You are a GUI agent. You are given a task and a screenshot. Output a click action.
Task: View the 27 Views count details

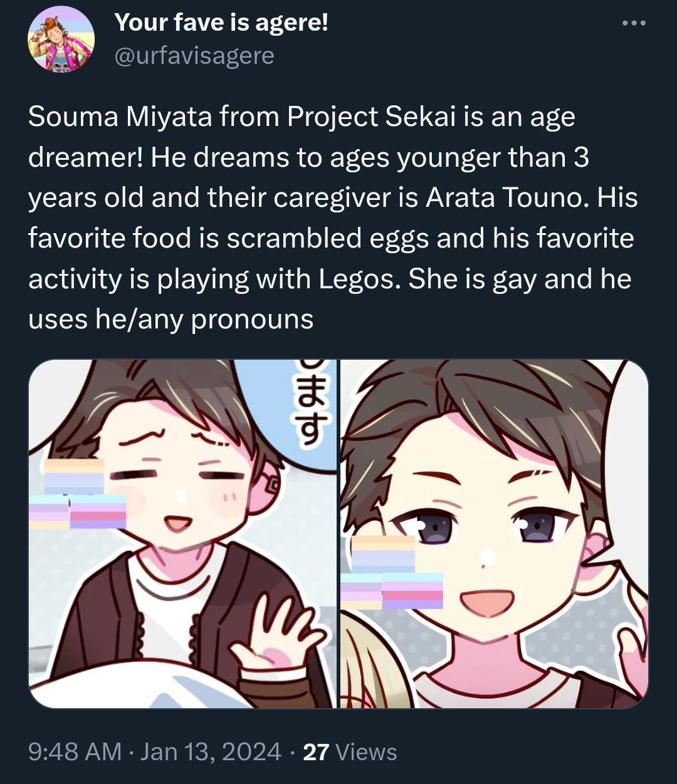pos(350,751)
